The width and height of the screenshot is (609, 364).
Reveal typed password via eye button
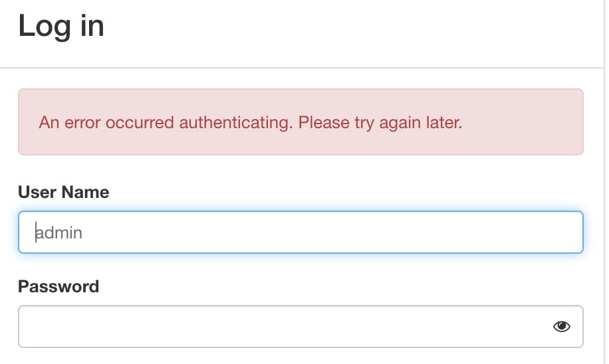pos(562,326)
